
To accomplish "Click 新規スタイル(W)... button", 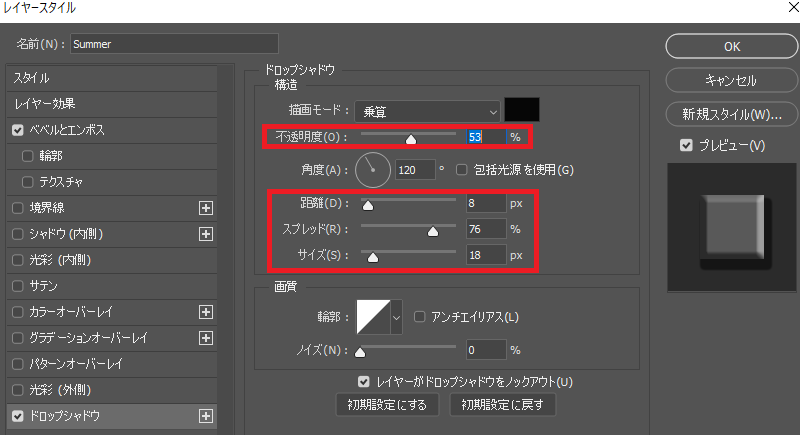I will pyautogui.click(x=732, y=114).
